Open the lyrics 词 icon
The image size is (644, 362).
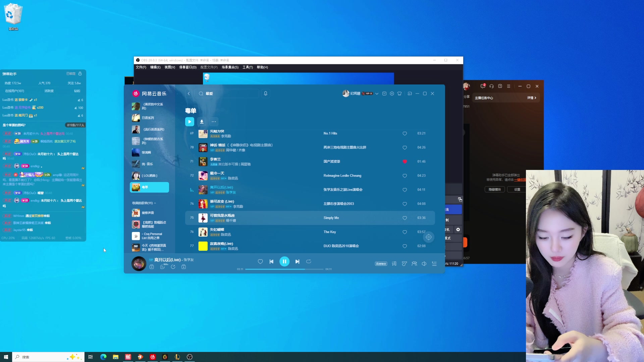coord(394,264)
